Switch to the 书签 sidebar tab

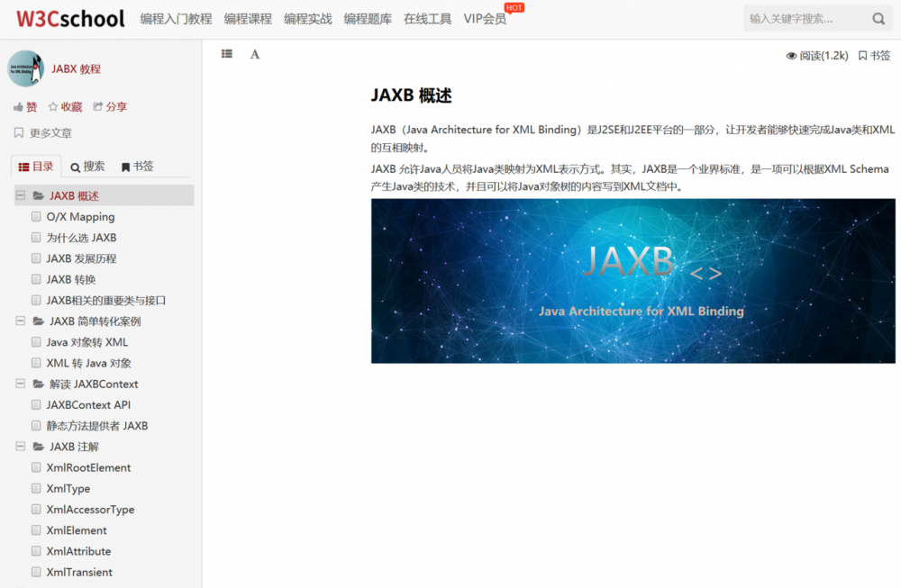(x=136, y=165)
